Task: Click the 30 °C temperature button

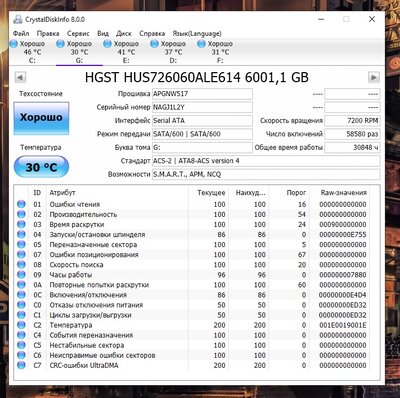Action: pos(41,167)
